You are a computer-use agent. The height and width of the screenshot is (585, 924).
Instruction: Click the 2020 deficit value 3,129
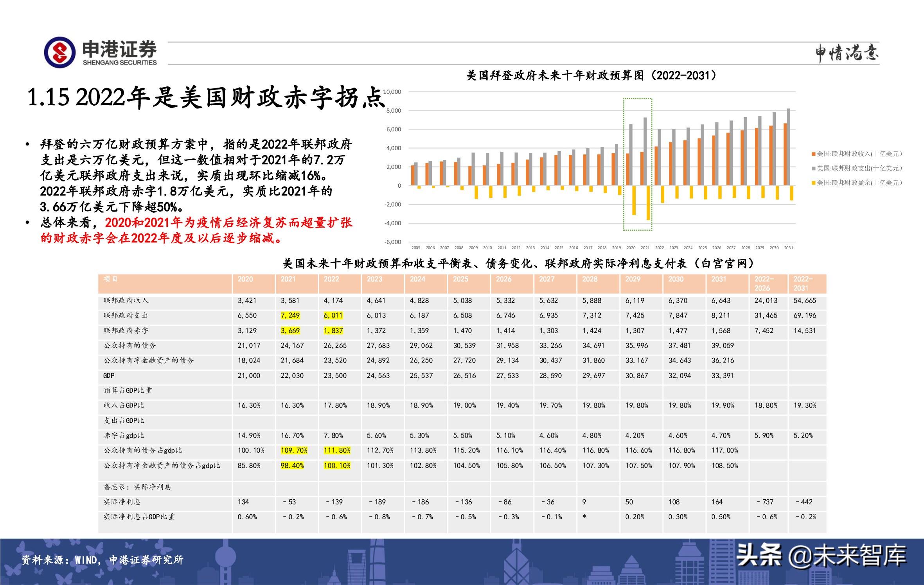[x=247, y=331]
